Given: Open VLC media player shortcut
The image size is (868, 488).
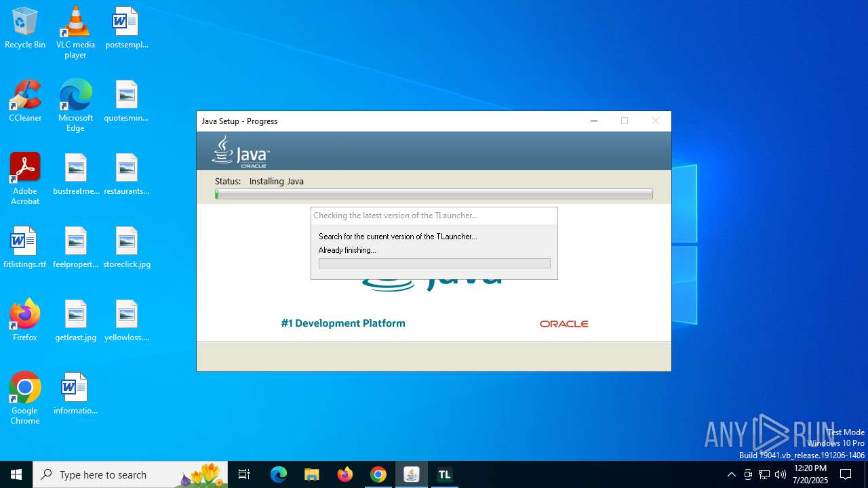Looking at the screenshot, I should 75,33.
